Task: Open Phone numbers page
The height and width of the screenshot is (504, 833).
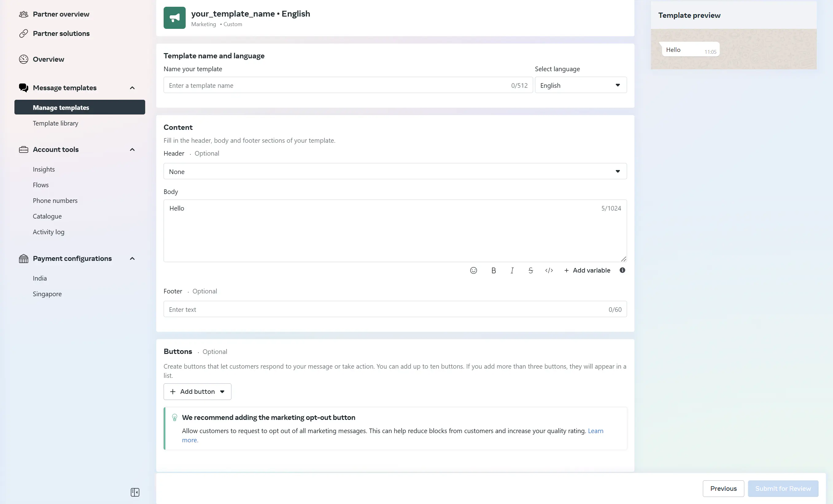Action: pyautogui.click(x=55, y=200)
